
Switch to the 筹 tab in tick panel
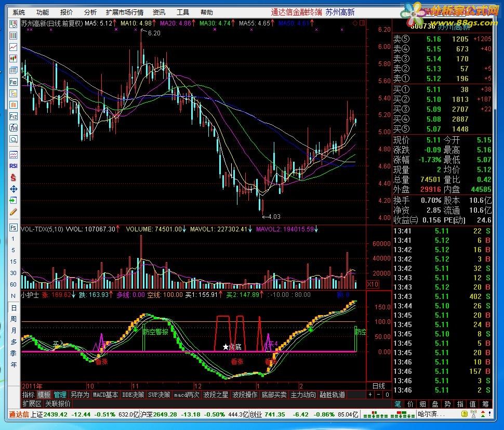485,404
